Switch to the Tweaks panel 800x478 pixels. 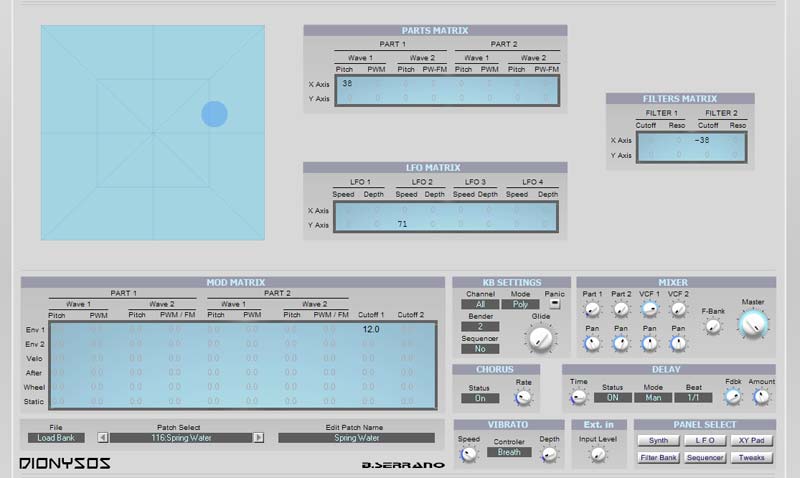752,458
